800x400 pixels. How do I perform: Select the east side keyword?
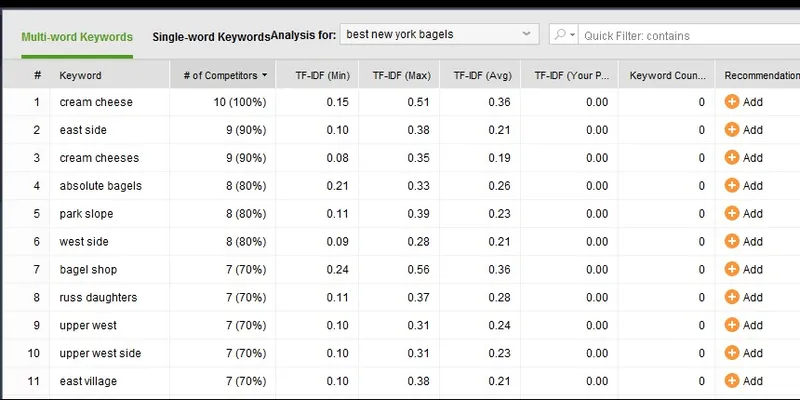pyautogui.click(x=83, y=130)
